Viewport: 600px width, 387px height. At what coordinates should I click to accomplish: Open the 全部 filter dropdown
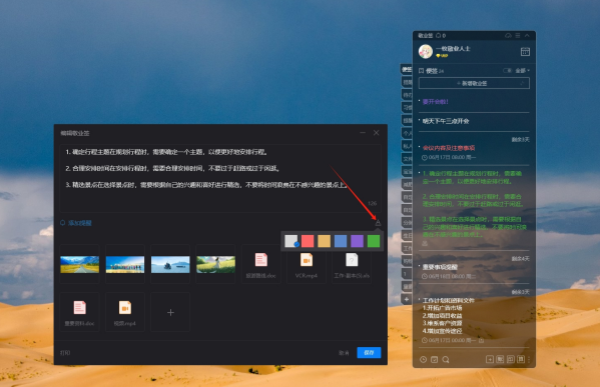coord(522,70)
